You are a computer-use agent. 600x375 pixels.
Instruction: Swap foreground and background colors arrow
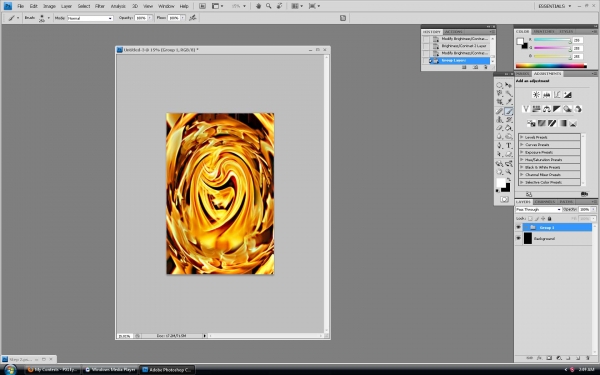(509, 179)
